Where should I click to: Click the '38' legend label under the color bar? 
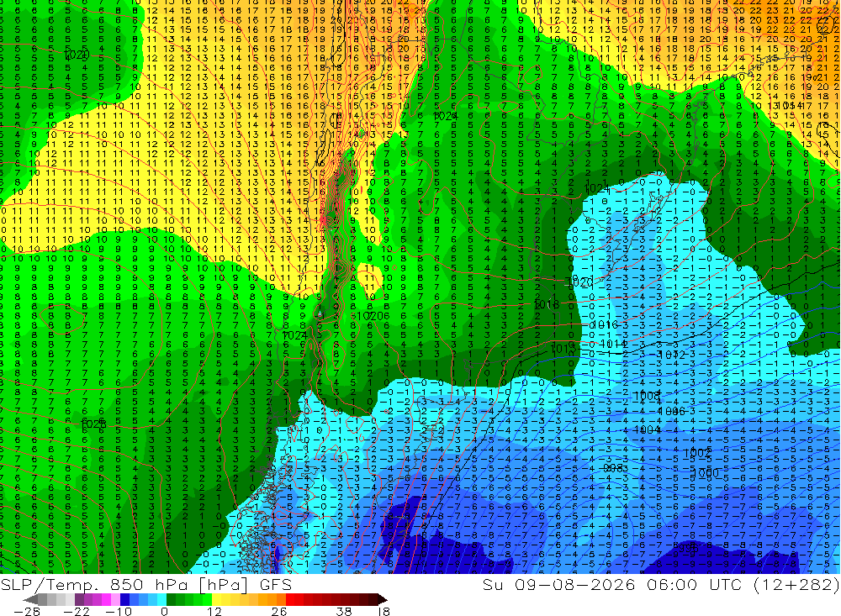pyautogui.click(x=344, y=611)
